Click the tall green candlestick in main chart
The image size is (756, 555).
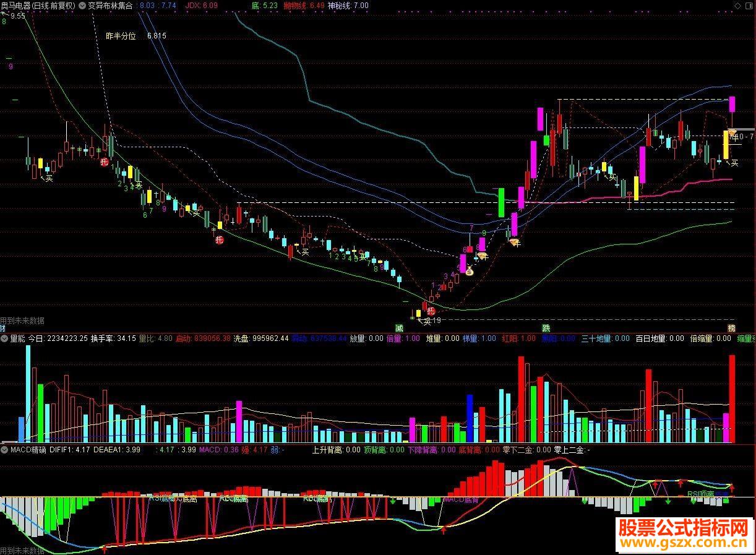[x=501, y=202]
